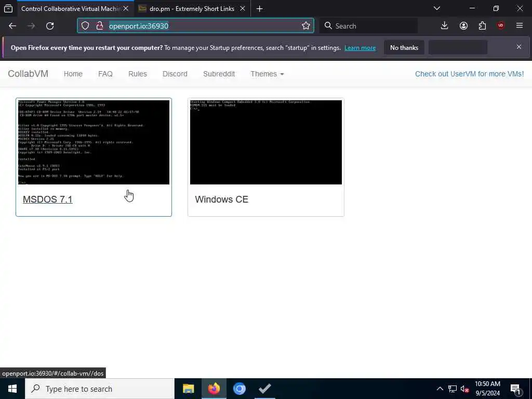Open Firefox hamburger application menu

pyautogui.click(x=520, y=26)
